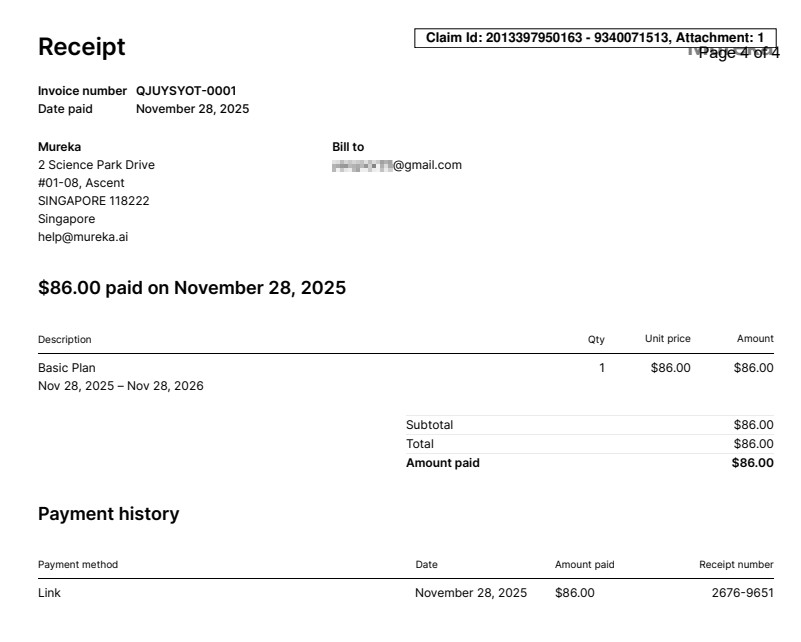The height and width of the screenshot is (642, 801).
Task: Click the Nov 28, 2025 – Nov 28, 2026 period
Action: click(x=121, y=386)
